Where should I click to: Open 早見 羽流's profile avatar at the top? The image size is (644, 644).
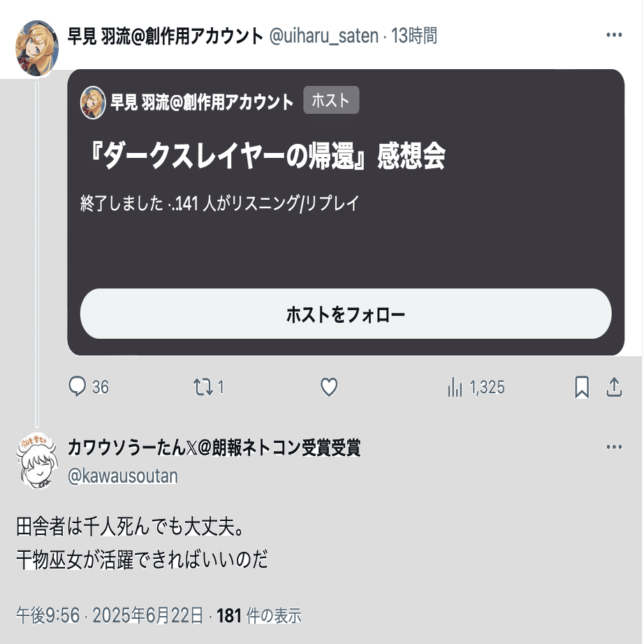coord(37,48)
